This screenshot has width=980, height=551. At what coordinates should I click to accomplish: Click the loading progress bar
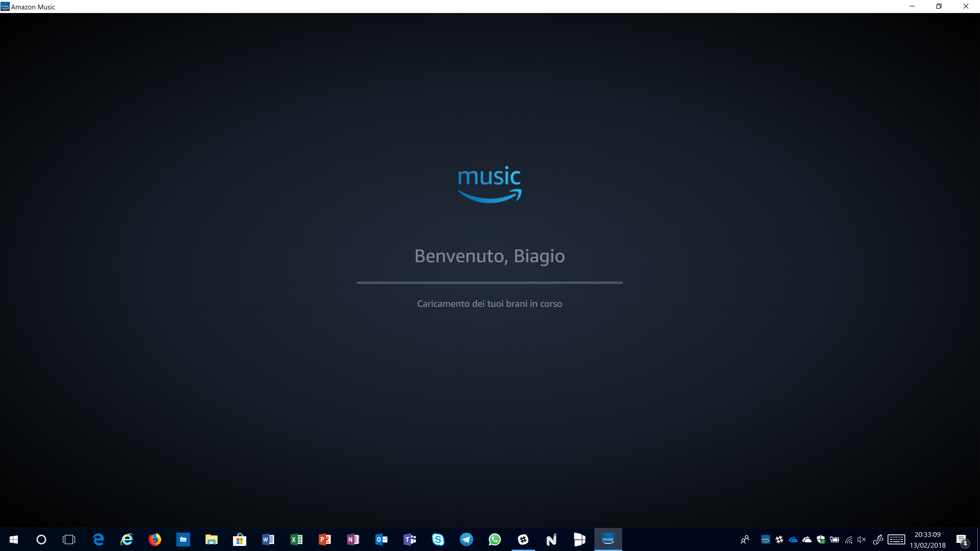tap(490, 283)
